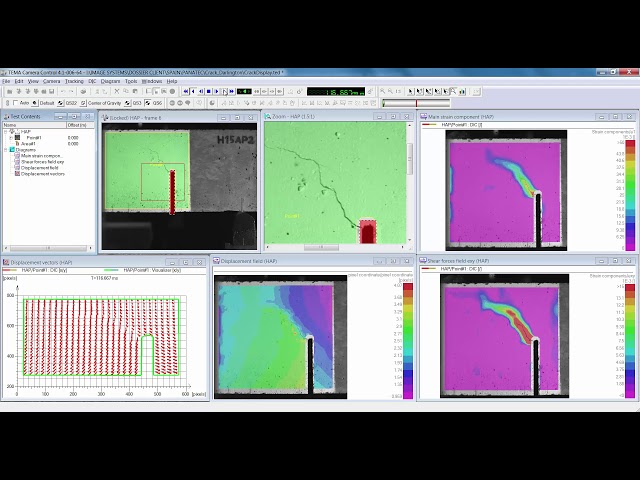Select the QS22 tracking option
640x480 pixels.
pos(67,103)
